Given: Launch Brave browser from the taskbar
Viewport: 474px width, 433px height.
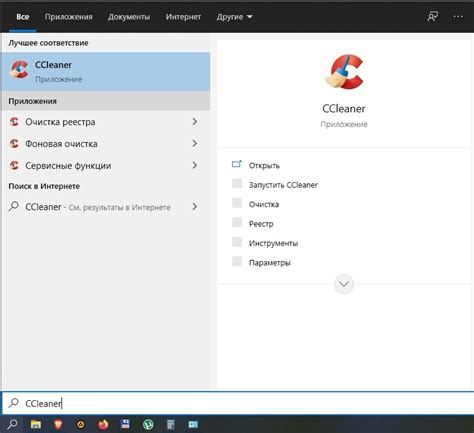Looking at the screenshot, I should pos(58,424).
